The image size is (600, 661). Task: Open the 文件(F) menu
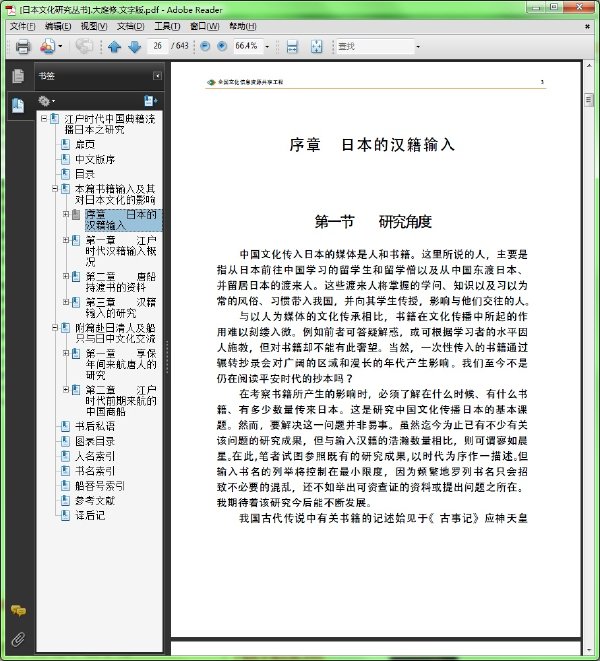pos(22,26)
